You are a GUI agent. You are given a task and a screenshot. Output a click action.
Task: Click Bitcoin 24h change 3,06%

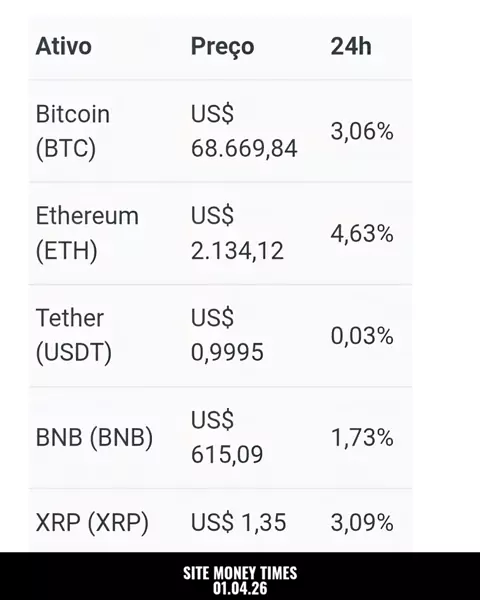click(x=362, y=131)
